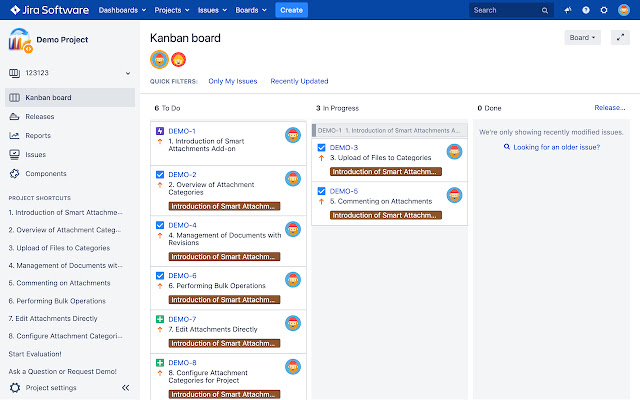Go to Issues in sidebar
Viewport: 640px width, 400px height.
(x=36, y=155)
